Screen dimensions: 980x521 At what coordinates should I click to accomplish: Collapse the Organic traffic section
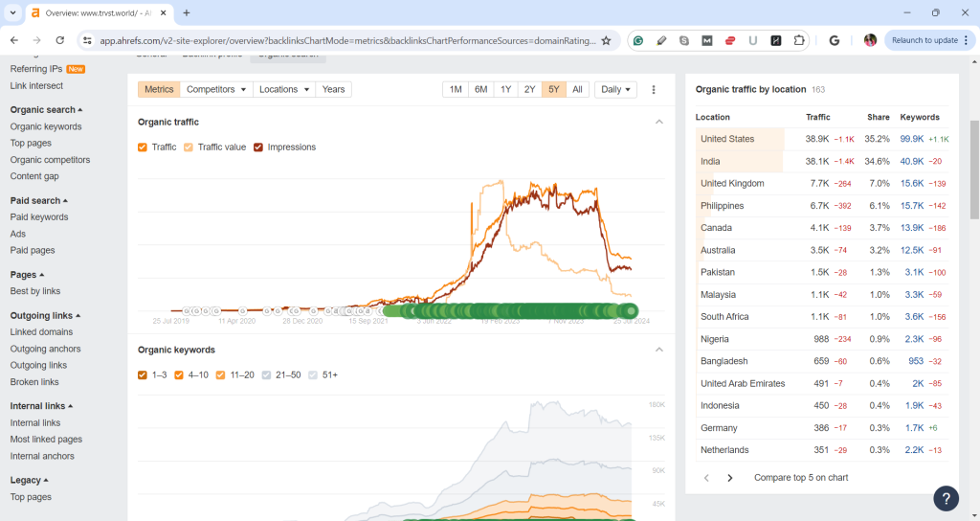[658, 122]
